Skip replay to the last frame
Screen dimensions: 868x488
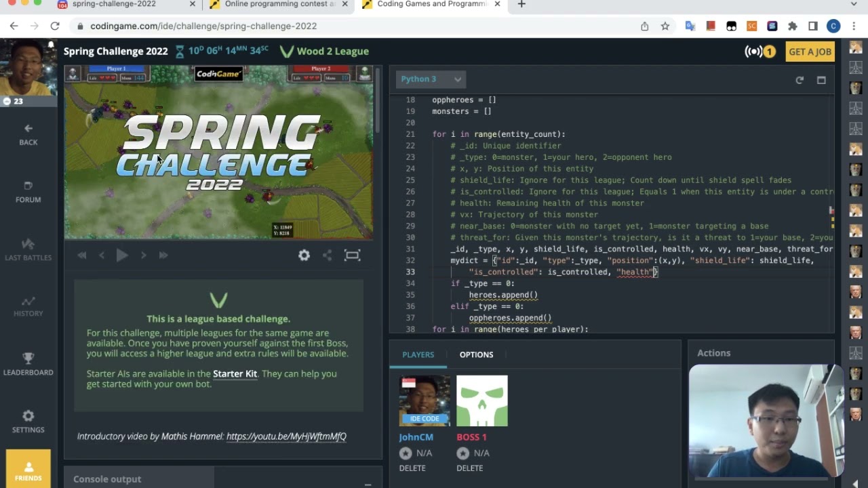coord(163,256)
